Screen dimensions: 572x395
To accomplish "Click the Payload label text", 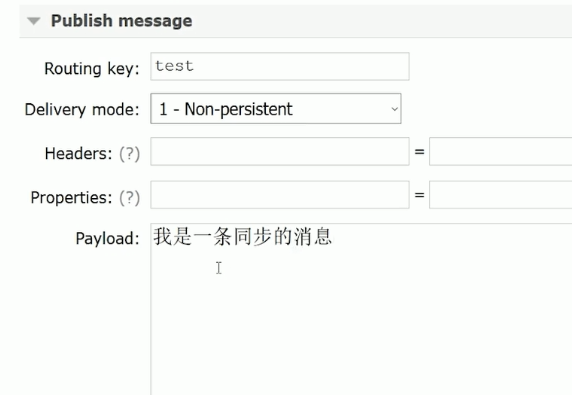I will tap(108, 239).
